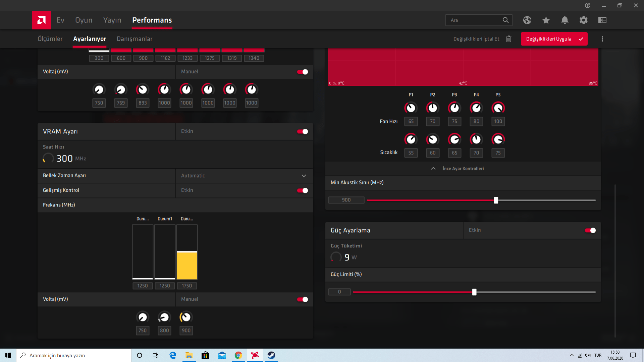Open the web browser globe icon
Screen dimensions: 644x362
pos(527,20)
